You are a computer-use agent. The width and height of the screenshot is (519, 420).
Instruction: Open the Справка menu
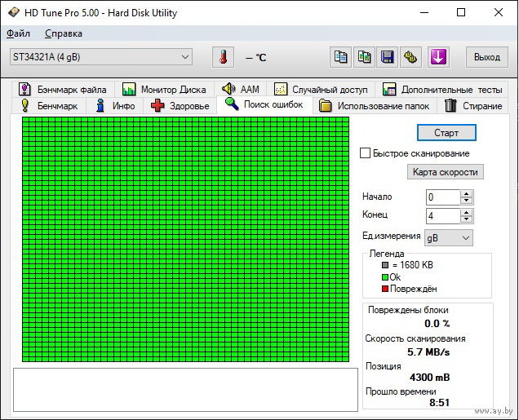(63, 33)
